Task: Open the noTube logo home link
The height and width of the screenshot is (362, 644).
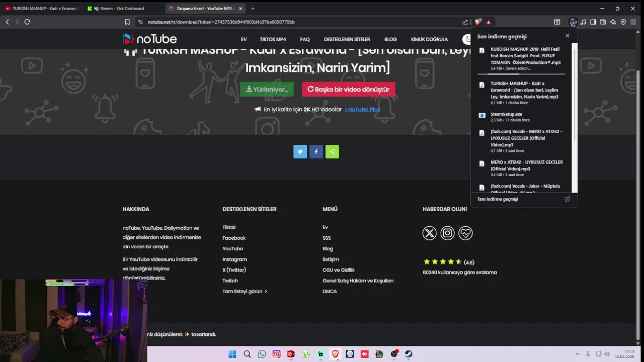Action: pyautogui.click(x=149, y=39)
